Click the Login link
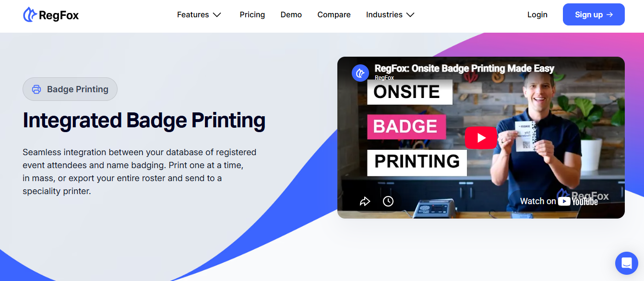 click(x=537, y=15)
